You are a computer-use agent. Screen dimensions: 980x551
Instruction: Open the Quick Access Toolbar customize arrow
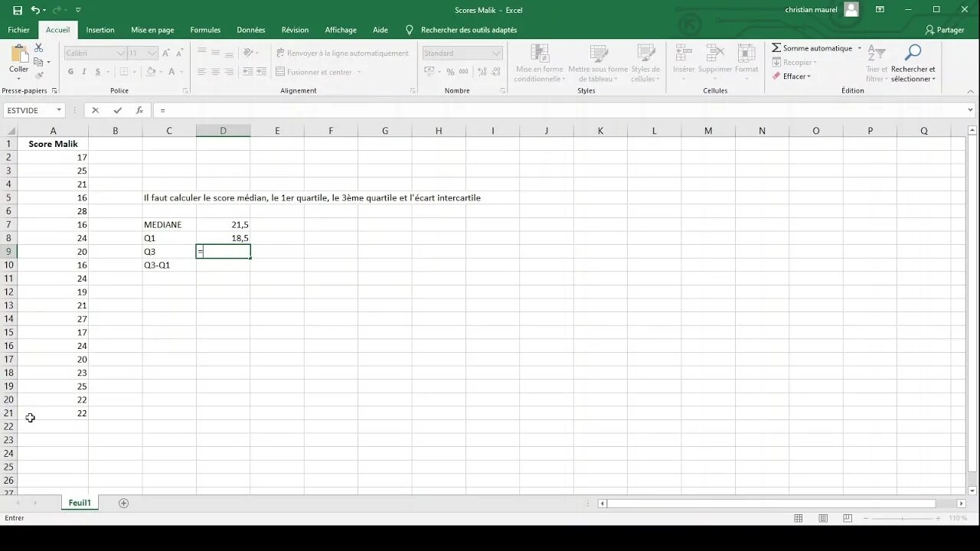pyautogui.click(x=78, y=10)
